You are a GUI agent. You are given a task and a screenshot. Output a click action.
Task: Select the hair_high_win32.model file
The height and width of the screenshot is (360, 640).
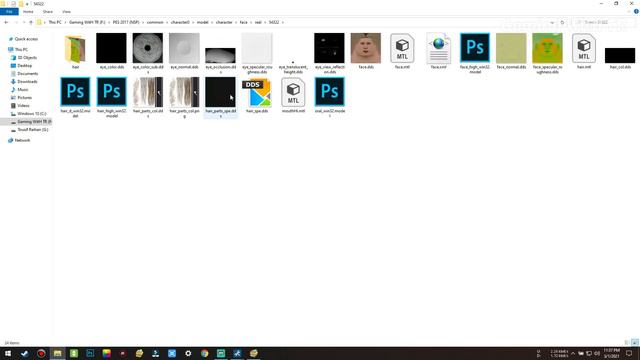pos(111,97)
